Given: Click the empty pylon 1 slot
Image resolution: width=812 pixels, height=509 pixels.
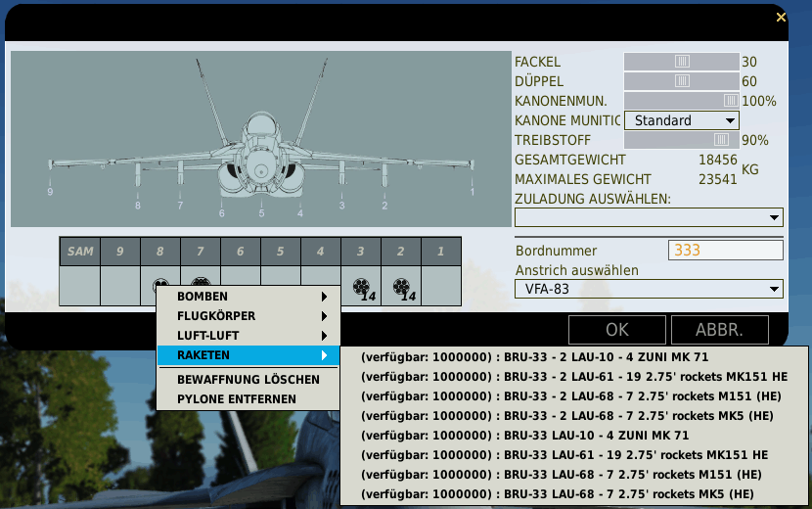Looking at the screenshot, I should tap(441, 286).
